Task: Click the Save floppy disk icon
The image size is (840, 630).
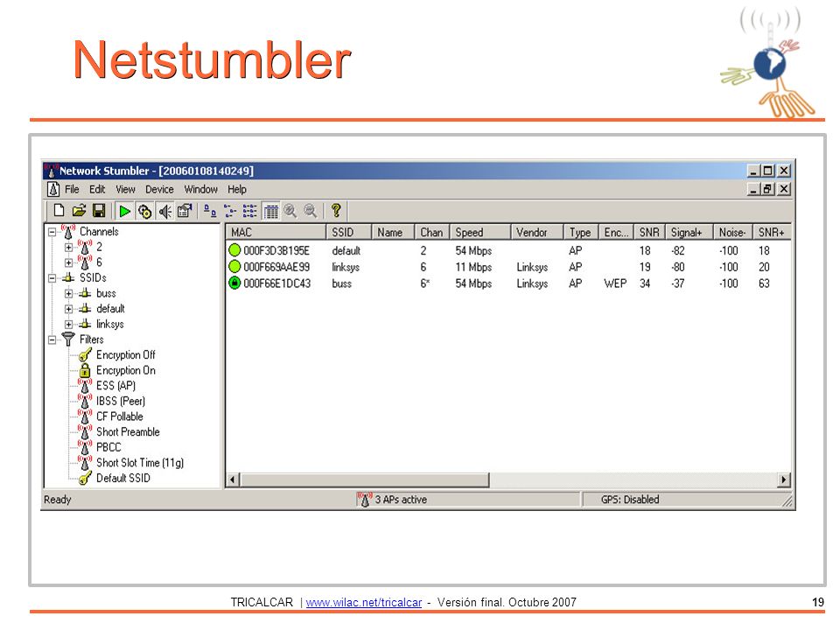Action: pyautogui.click(x=99, y=211)
